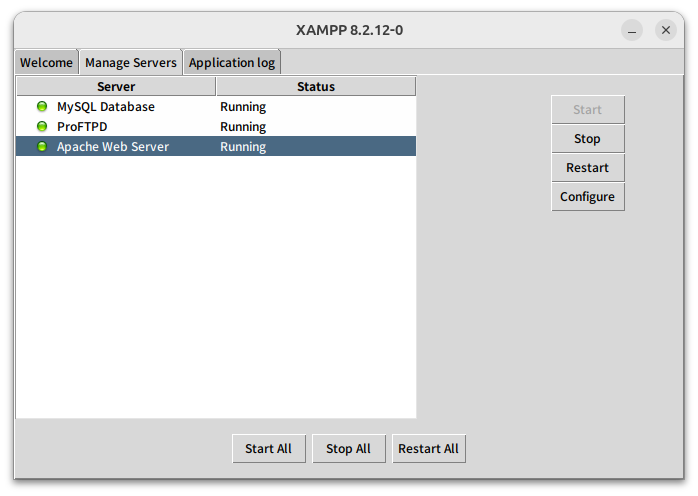The width and height of the screenshot is (698, 496).
Task: Click the green status icon beside ProFTPD
Action: [x=42, y=127]
